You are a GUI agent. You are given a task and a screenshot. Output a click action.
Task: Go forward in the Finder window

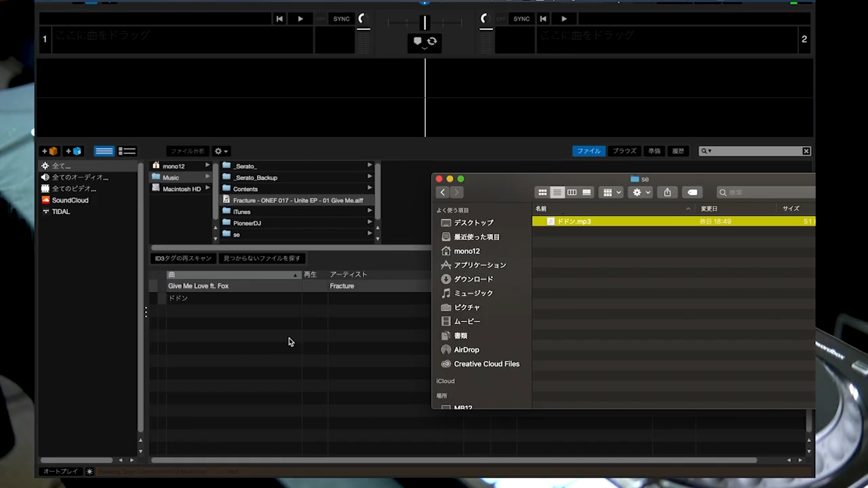(x=456, y=192)
